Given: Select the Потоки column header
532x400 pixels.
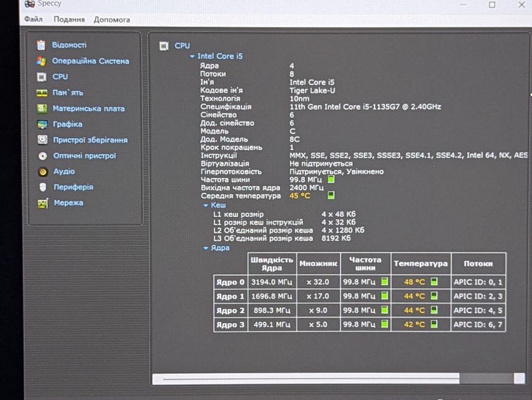Looking at the screenshot, I should click(478, 264).
